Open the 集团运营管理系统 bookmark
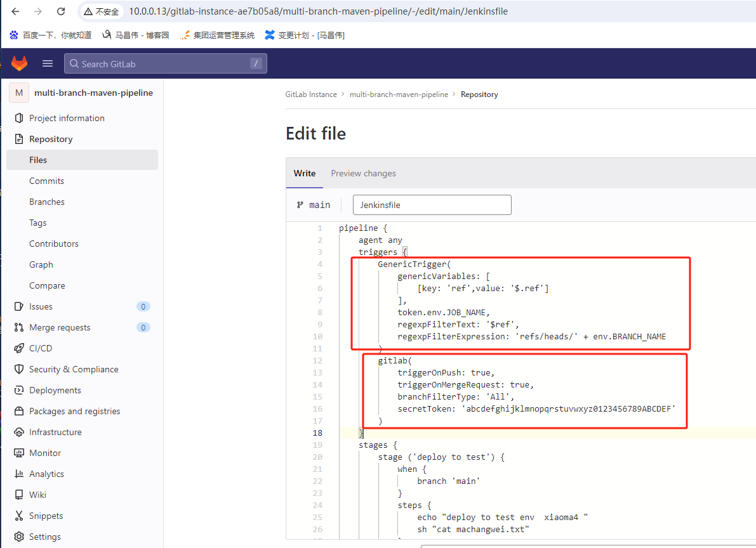Viewport: 756px width, 548px height. (217, 35)
